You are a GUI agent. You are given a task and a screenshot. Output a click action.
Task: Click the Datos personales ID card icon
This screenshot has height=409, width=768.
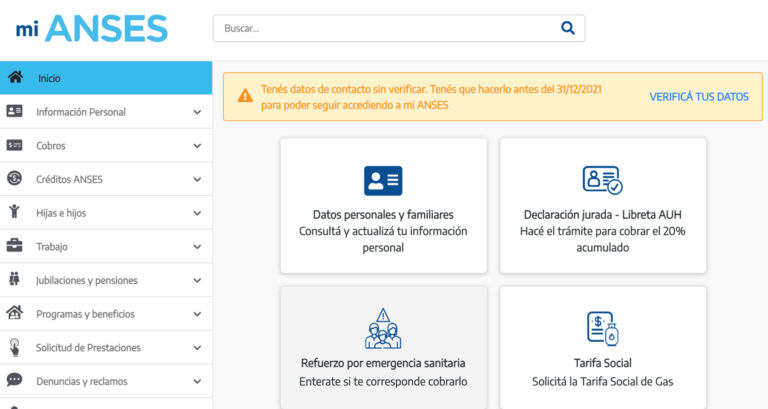pyautogui.click(x=383, y=181)
